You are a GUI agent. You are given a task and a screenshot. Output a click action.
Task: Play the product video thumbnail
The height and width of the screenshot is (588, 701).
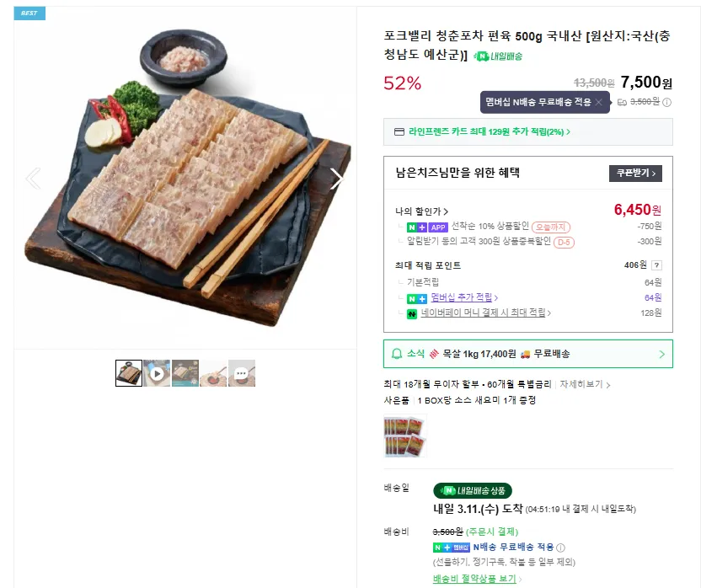point(157,372)
